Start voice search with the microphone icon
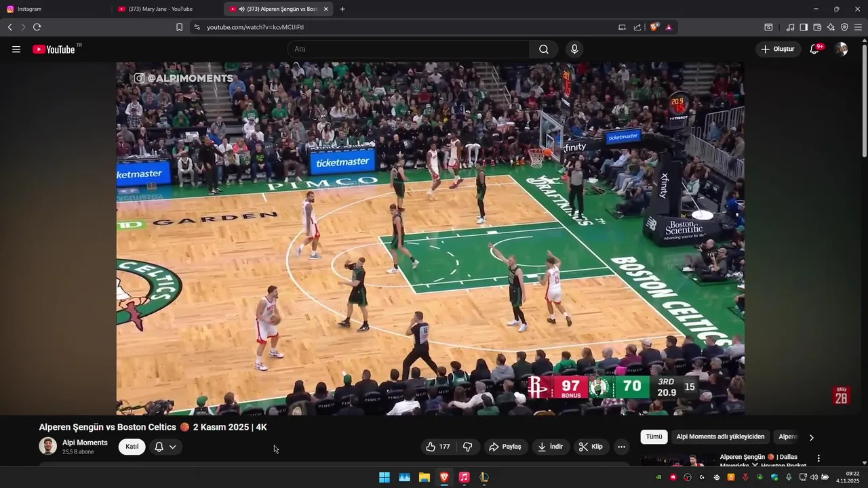This screenshot has width=868, height=488. [x=574, y=49]
